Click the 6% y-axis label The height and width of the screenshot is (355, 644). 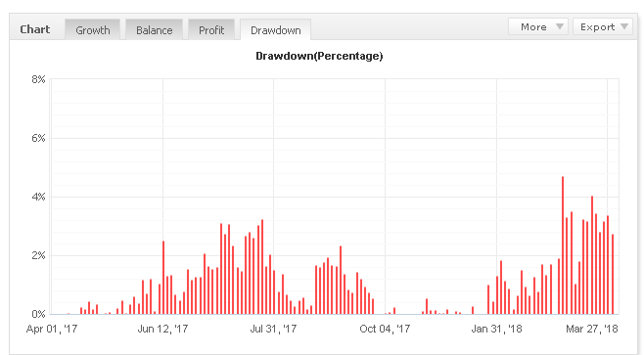(38, 138)
